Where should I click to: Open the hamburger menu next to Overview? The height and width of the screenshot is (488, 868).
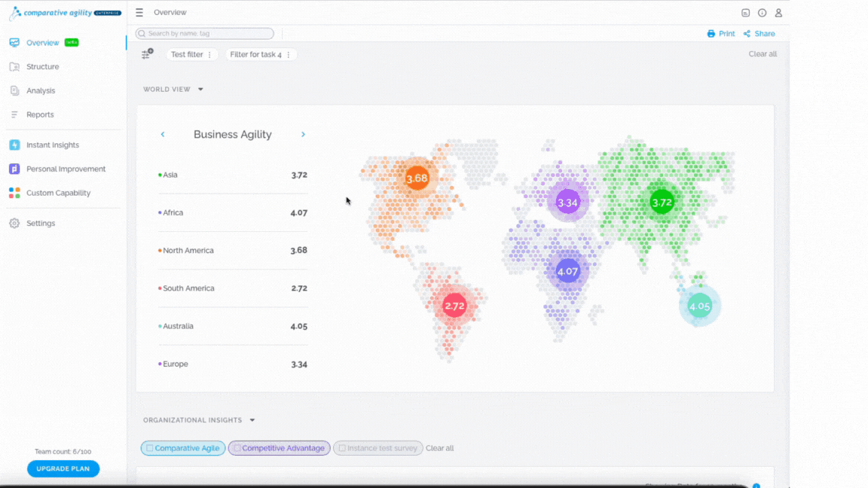click(x=139, y=12)
